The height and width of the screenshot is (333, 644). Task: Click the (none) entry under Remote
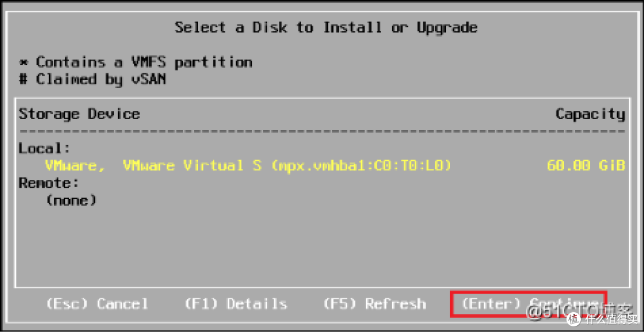pos(71,200)
